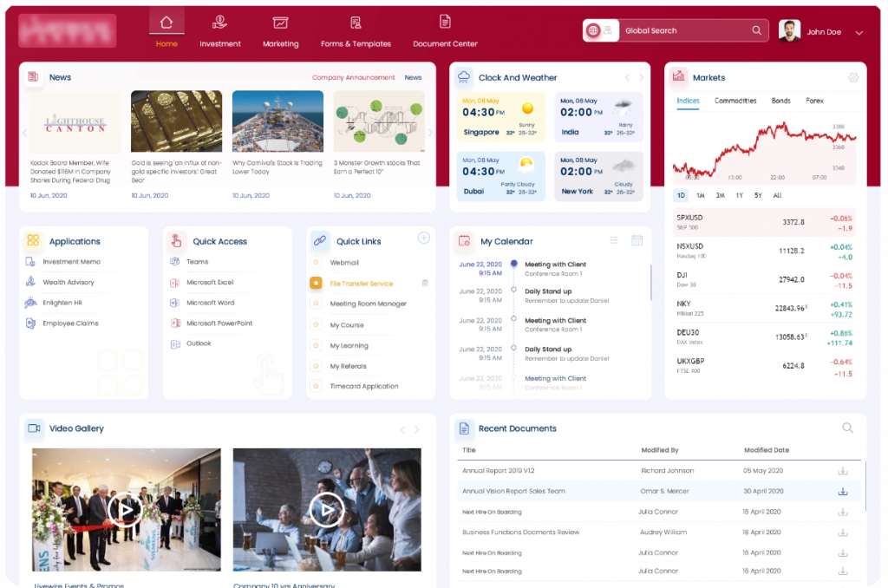The image size is (888, 588).
Task: Open the Enlighten HR application icon
Action: 30,303
